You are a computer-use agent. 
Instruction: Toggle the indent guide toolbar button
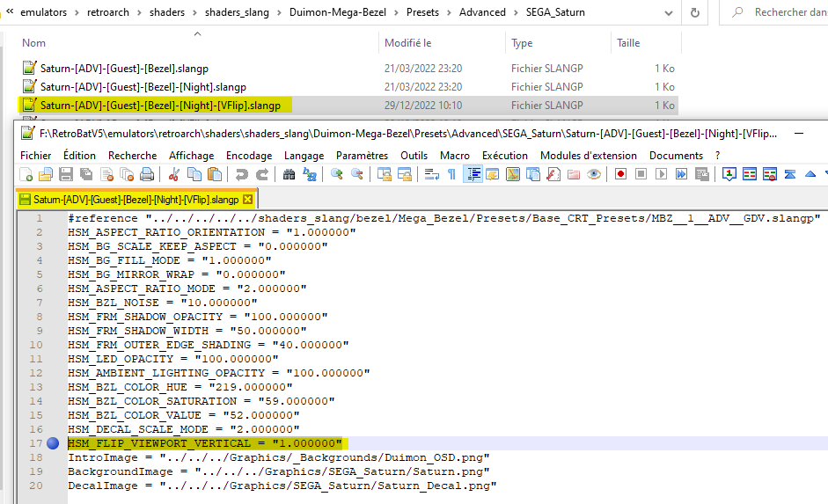pyautogui.click(x=473, y=174)
